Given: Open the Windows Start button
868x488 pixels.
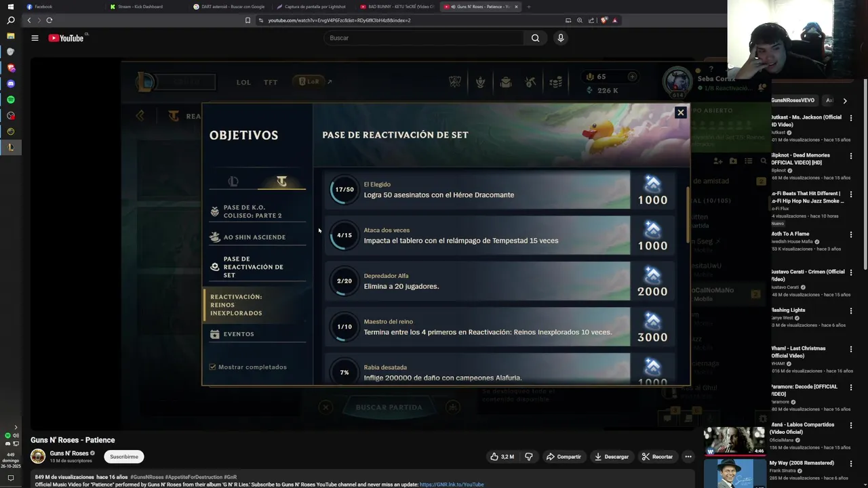Looking at the screenshot, I should click(10, 6).
